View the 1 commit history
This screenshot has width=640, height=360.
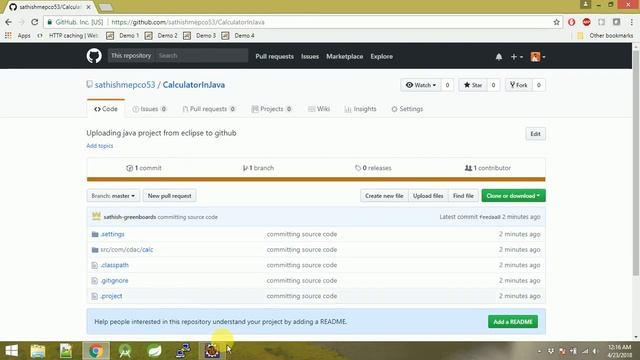click(x=144, y=168)
